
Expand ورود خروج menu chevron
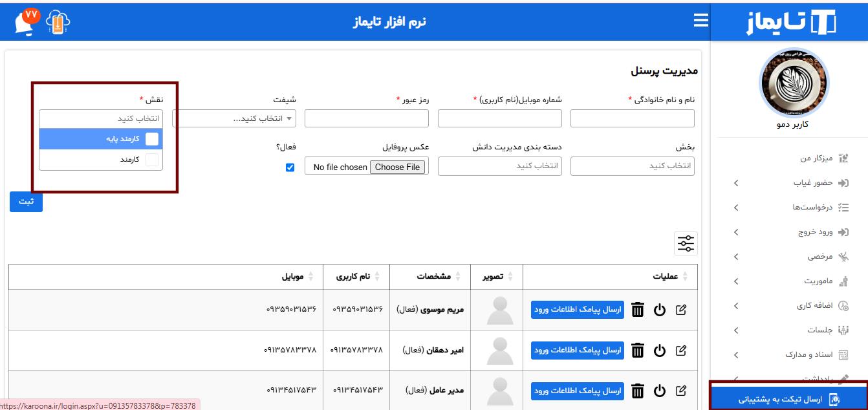pyautogui.click(x=736, y=233)
